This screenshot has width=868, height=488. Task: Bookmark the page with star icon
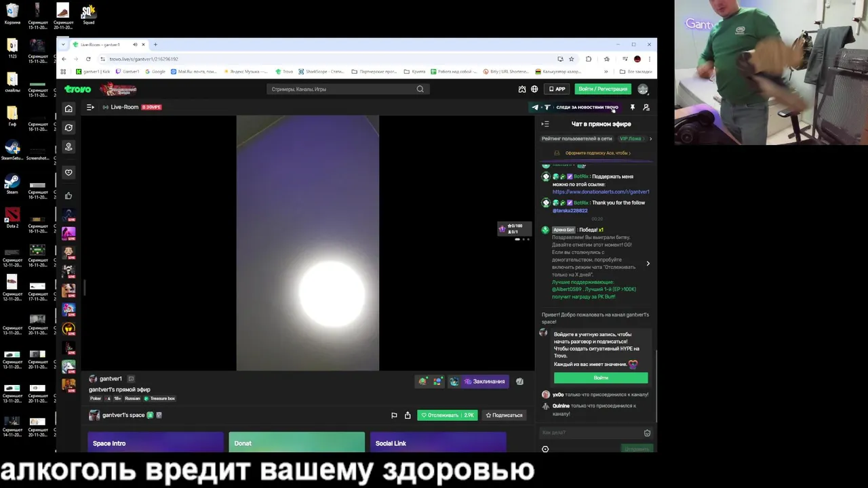[571, 59]
